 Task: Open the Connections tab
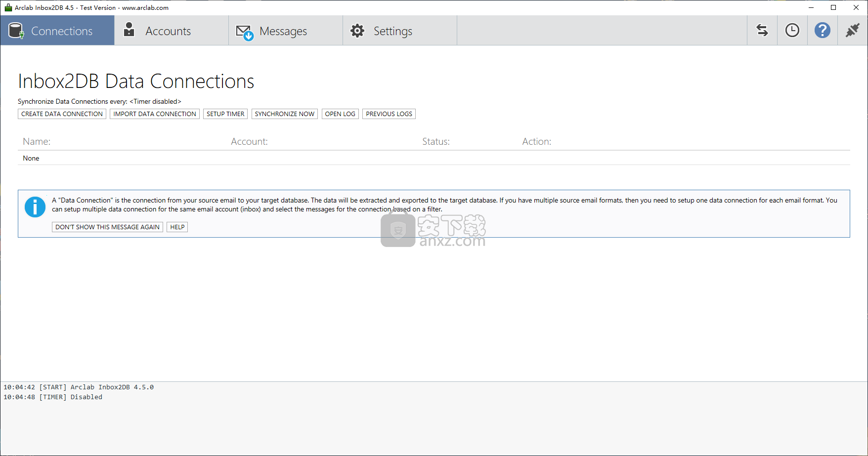point(57,31)
